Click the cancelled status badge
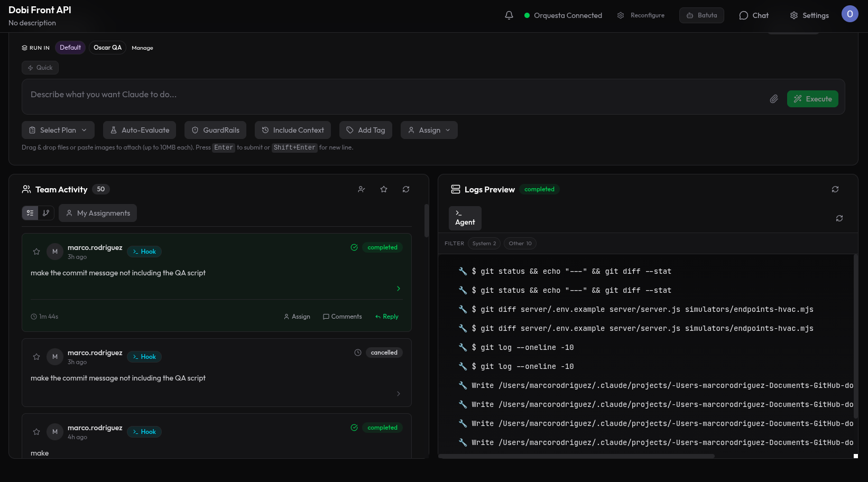Screen dimensions: 868x482 pyautogui.click(x=384, y=353)
